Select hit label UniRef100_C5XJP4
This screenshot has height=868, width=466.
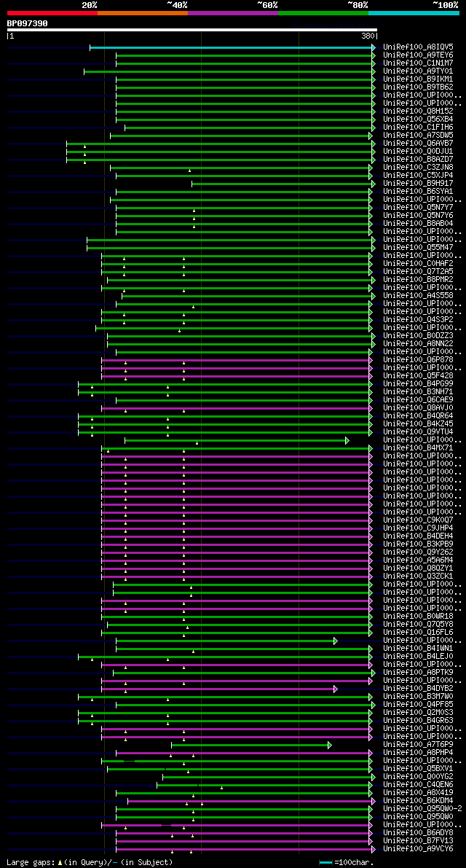[x=418, y=176]
